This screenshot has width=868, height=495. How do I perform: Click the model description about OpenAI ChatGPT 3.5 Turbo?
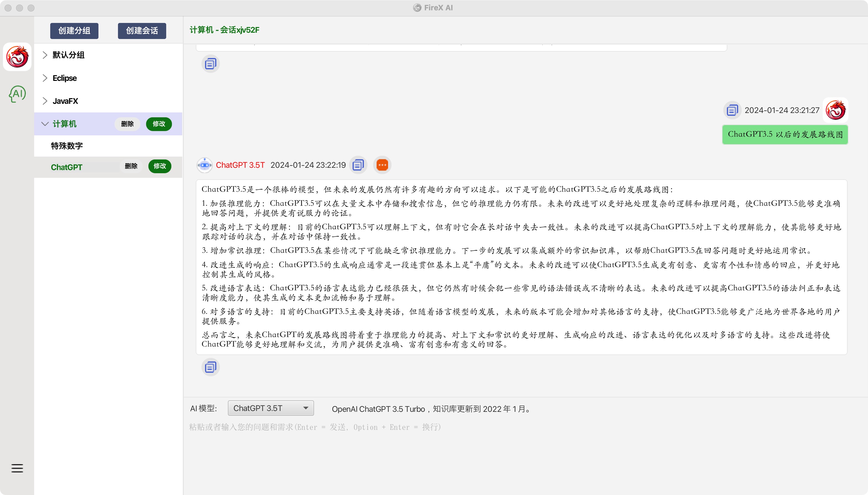pos(432,409)
